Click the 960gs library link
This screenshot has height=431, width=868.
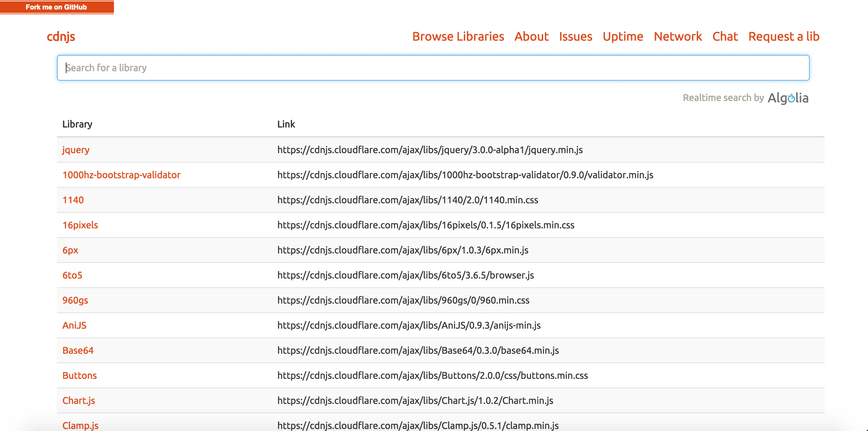[75, 300]
